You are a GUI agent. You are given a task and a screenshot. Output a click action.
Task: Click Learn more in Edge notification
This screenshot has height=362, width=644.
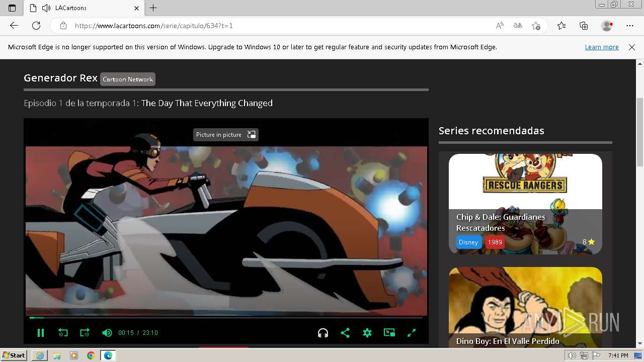click(602, 47)
